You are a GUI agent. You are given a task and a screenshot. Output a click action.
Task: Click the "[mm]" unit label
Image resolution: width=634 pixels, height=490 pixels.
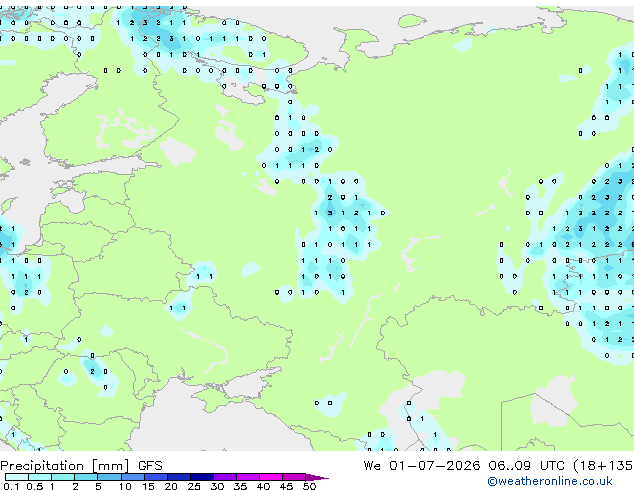point(111,466)
